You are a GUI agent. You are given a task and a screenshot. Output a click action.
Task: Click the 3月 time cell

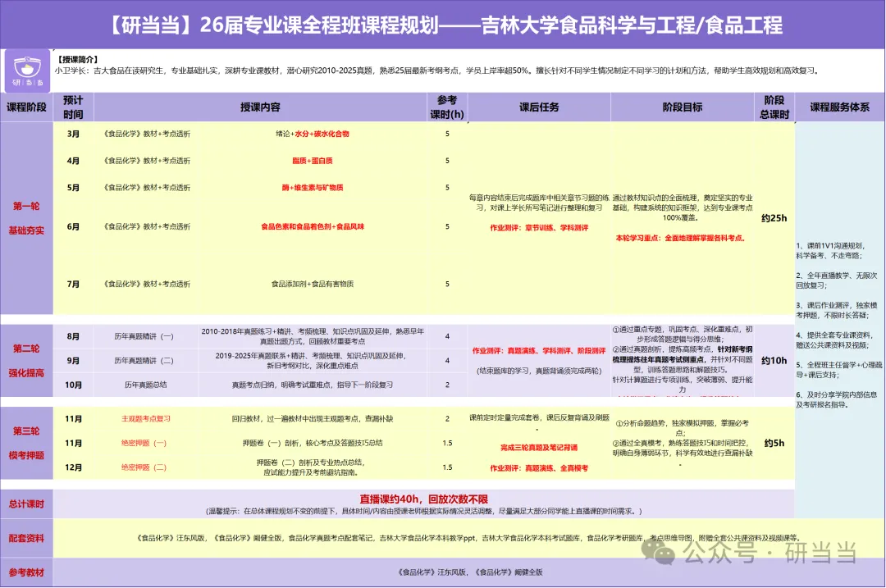pos(73,134)
